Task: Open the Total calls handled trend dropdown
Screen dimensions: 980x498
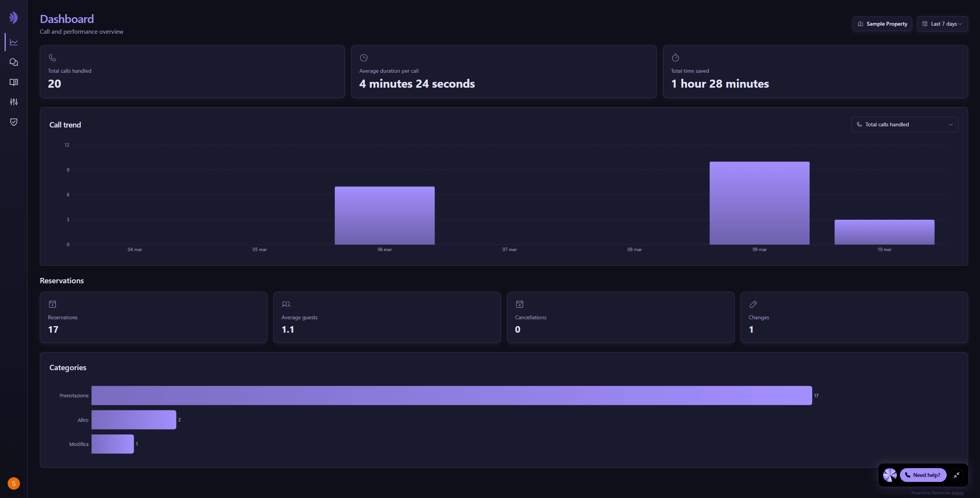Action: pos(905,124)
